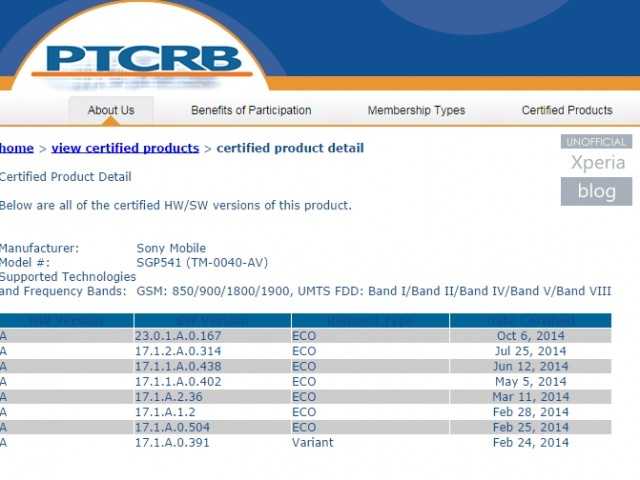Click SW version 17.1.2.A.0.314 entry
The height and width of the screenshot is (480, 640).
(179, 351)
